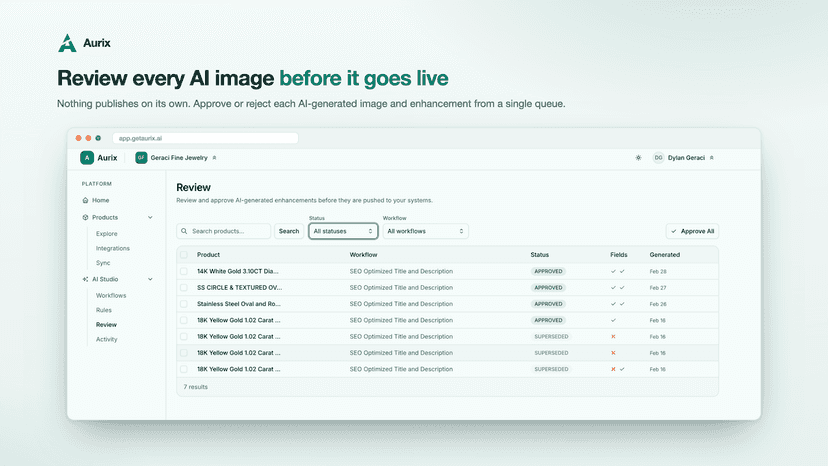Sort by the Generated column header

[665, 255]
